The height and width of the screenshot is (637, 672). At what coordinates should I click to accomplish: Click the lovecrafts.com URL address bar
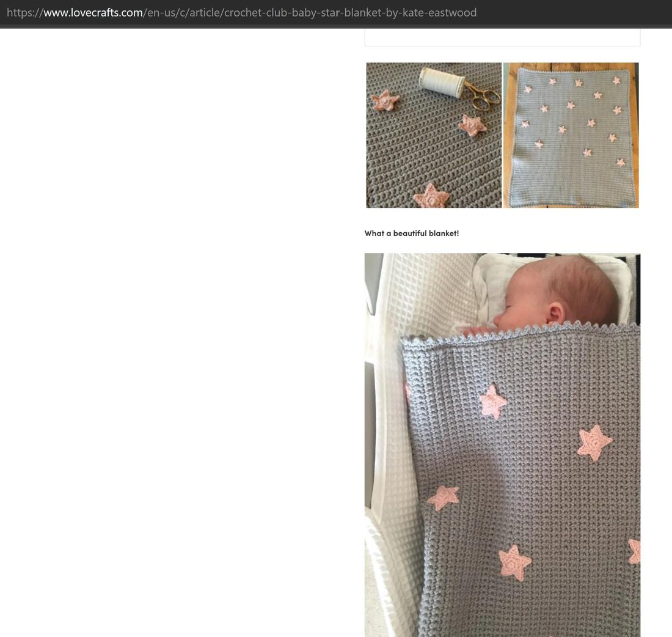(336, 13)
